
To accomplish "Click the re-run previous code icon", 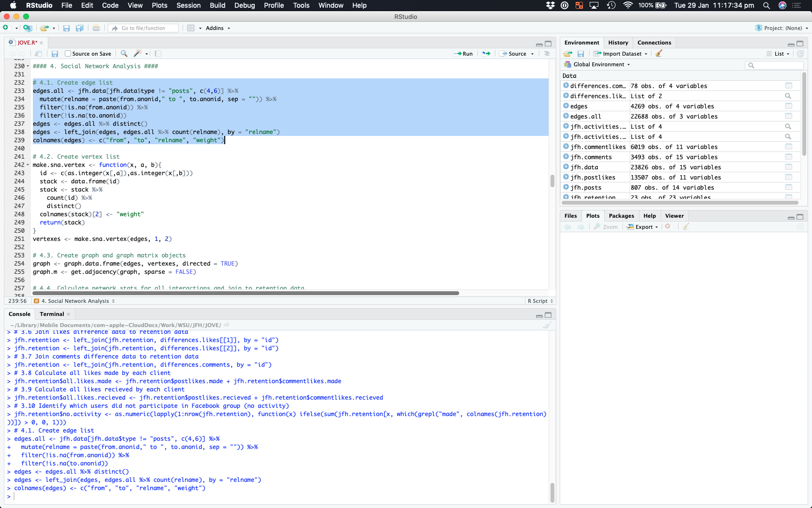I will [486, 54].
